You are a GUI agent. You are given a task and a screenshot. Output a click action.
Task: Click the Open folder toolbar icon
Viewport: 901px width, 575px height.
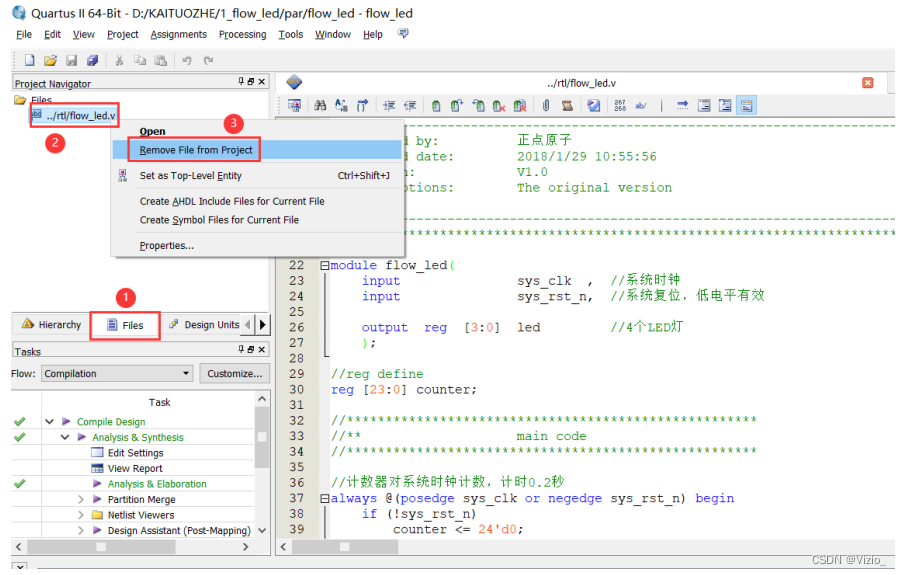coord(50,61)
